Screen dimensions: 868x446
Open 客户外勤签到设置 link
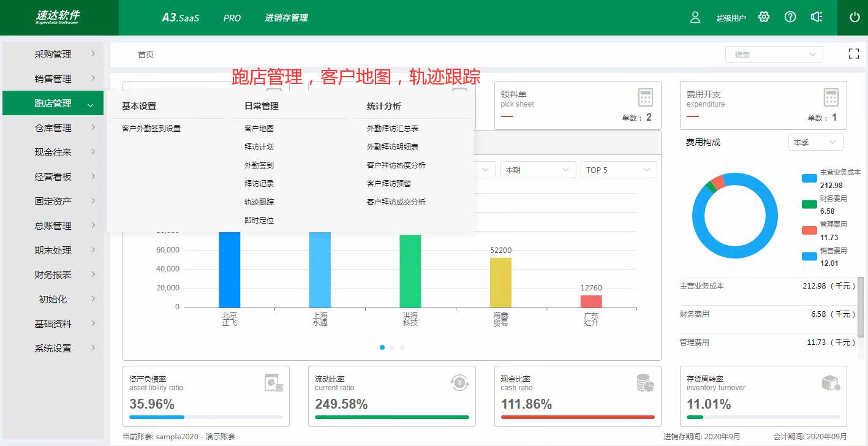tap(151, 129)
